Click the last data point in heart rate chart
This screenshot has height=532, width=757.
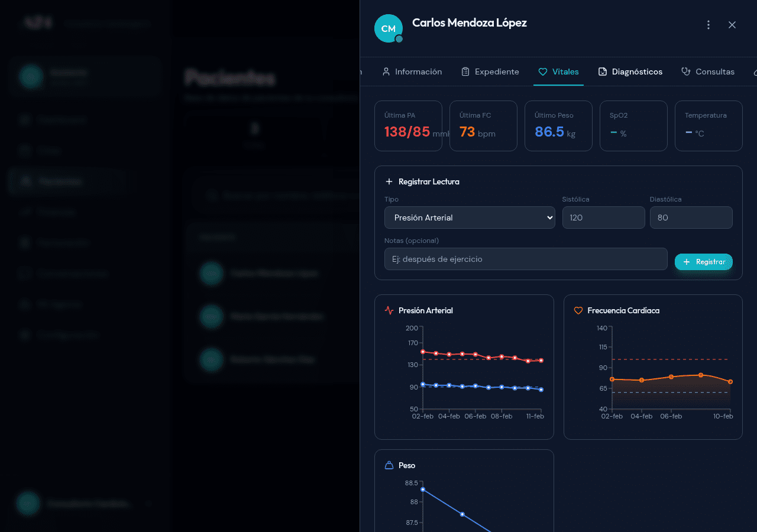coord(730,382)
